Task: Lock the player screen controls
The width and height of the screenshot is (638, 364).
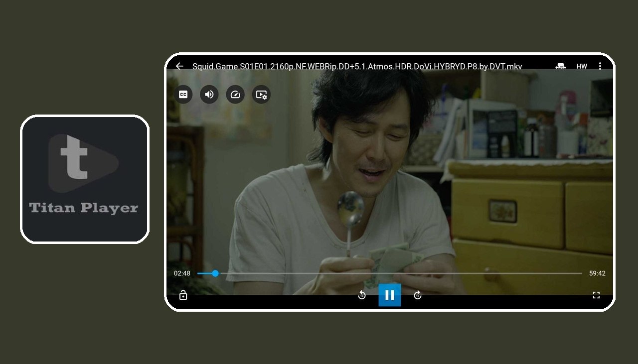Action: [x=183, y=295]
